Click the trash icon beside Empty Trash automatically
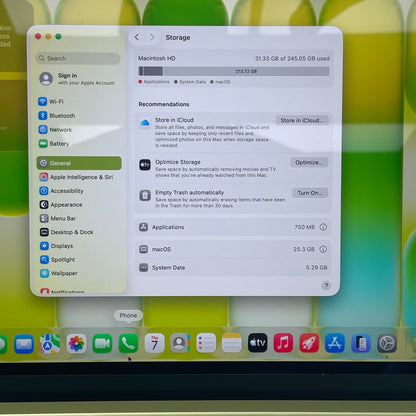The height and width of the screenshot is (416, 416). (145, 195)
